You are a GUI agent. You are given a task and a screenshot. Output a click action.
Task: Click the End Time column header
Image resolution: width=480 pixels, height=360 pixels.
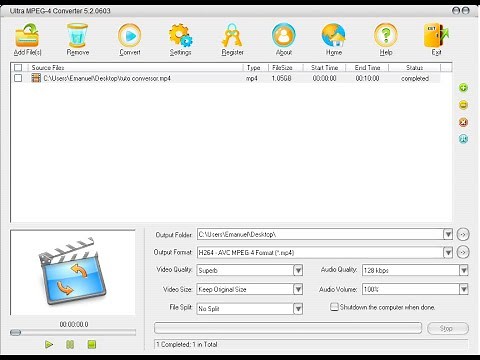click(x=367, y=68)
